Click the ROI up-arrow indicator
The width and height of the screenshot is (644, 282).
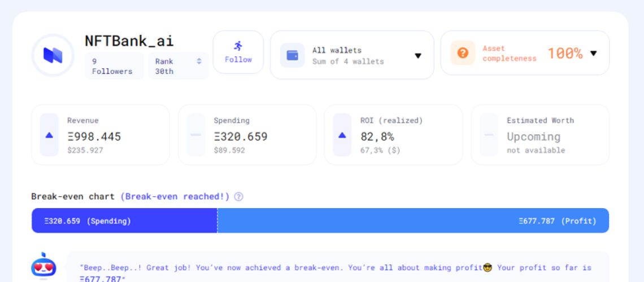click(x=342, y=135)
